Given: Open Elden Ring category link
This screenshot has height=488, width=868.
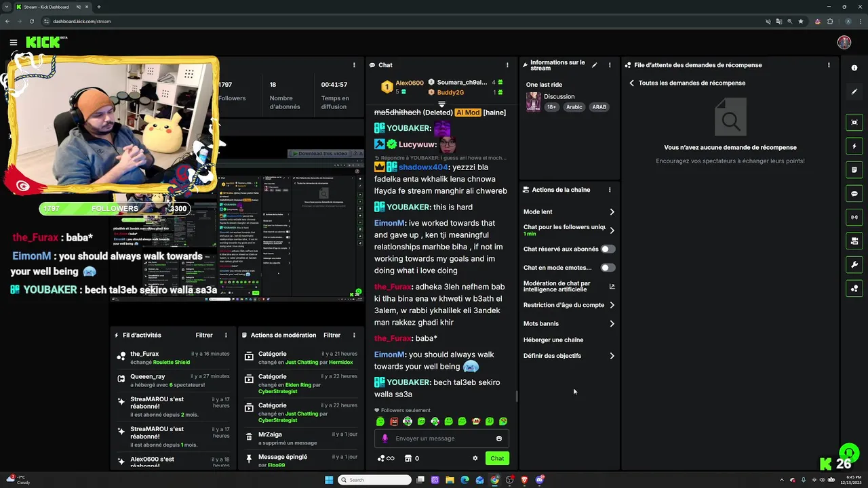Looking at the screenshot, I should click(298, 385).
